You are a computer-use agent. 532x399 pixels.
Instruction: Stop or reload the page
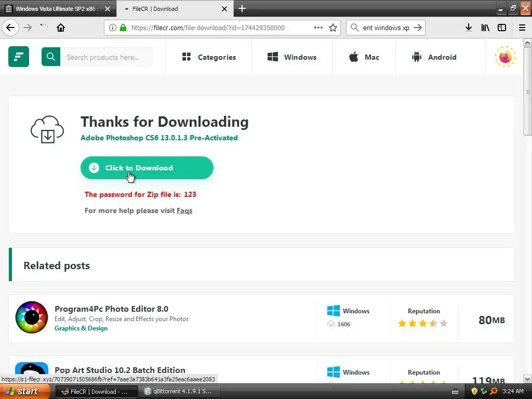pos(44,27)
